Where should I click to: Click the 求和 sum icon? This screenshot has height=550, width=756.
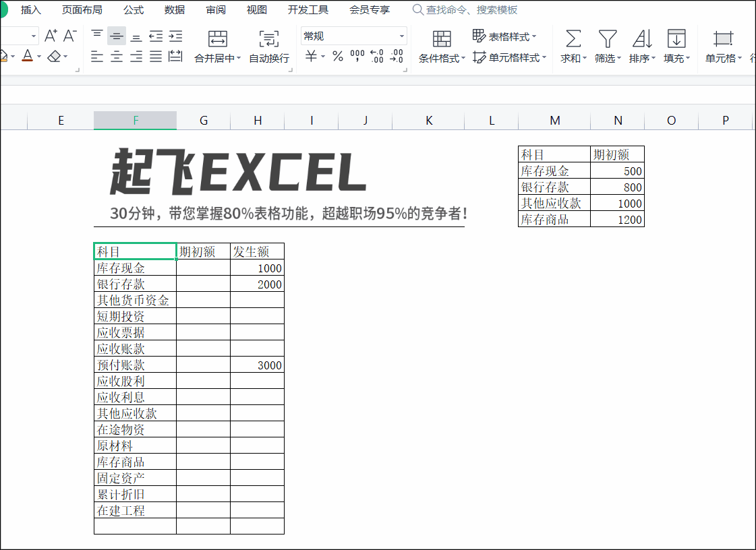pos(573,38)
